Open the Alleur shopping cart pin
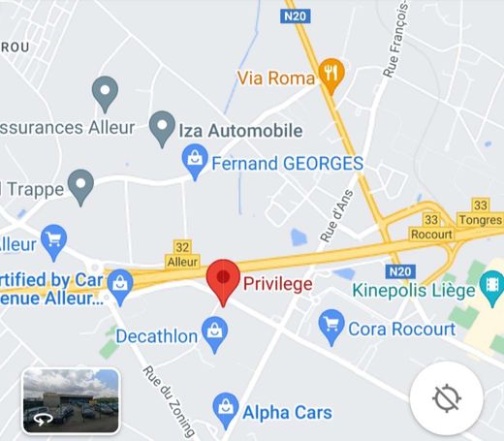 pyautogui.click(x=54, y=242)
